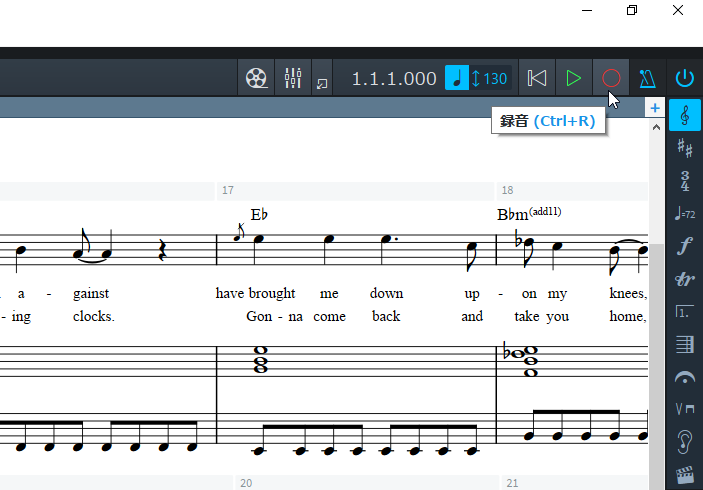Open the bowing playing techniques panel
The image size is (703, 490).
(685, 409)
